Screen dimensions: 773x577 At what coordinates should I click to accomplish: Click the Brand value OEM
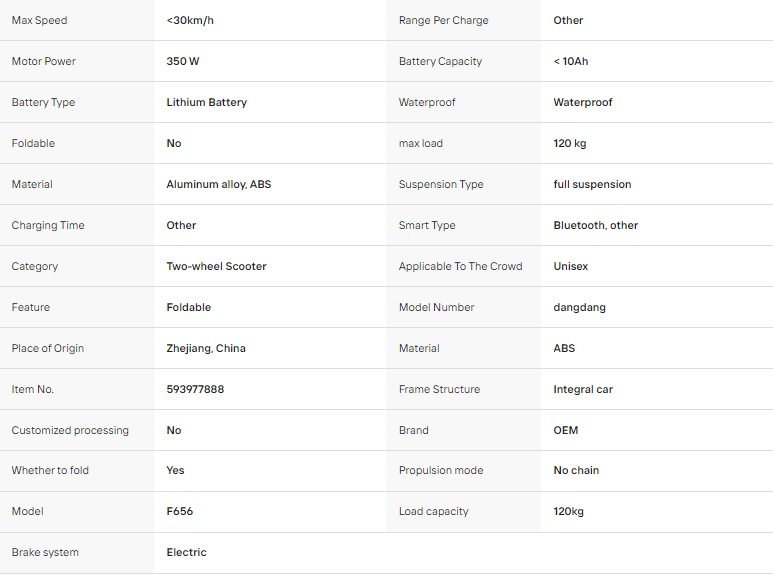pyautogui.click(x=565, y=430)
